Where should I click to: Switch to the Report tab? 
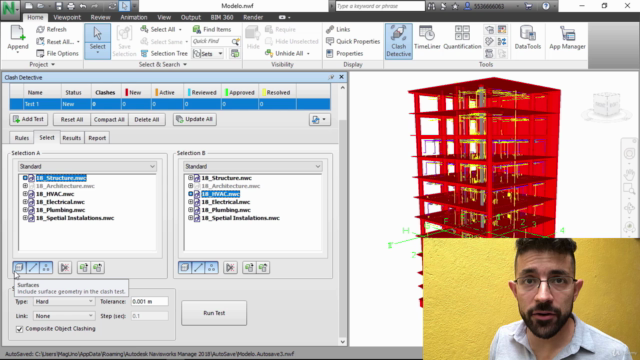click(x=97, y=138)
